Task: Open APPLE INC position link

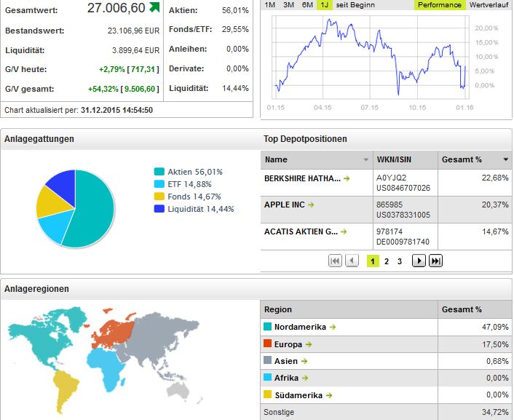Action: click(x=284, y=205)
